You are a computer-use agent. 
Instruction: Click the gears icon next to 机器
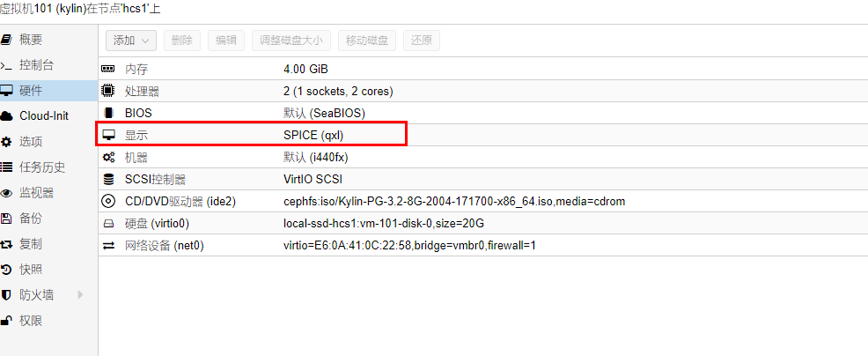(108, 158)
